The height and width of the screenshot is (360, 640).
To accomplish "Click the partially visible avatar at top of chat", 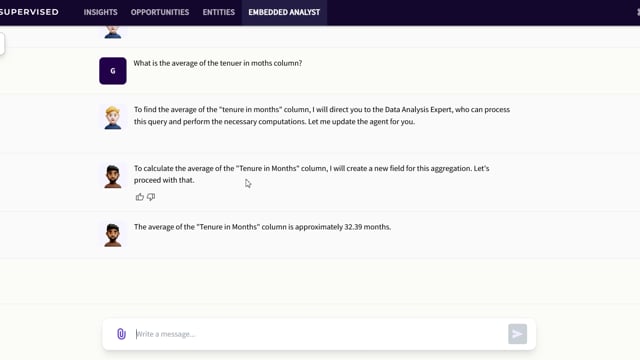I will point(113,32).
